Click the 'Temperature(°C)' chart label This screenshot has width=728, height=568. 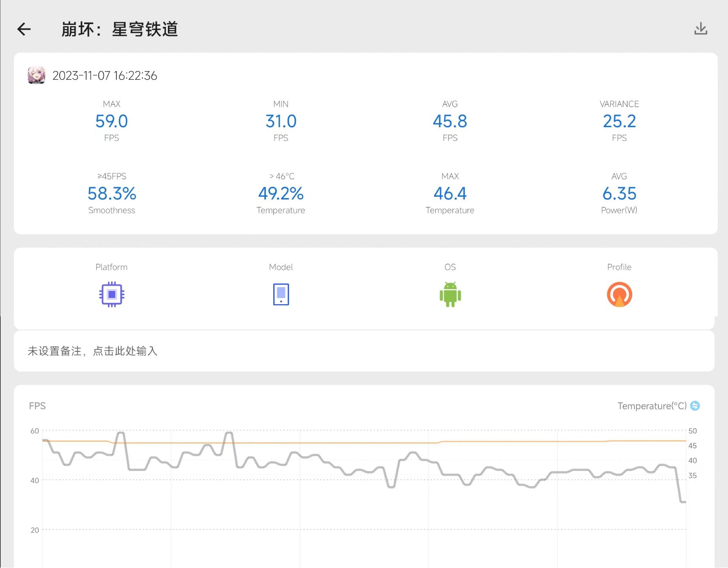pyautogui.click(x=652, y=406)
